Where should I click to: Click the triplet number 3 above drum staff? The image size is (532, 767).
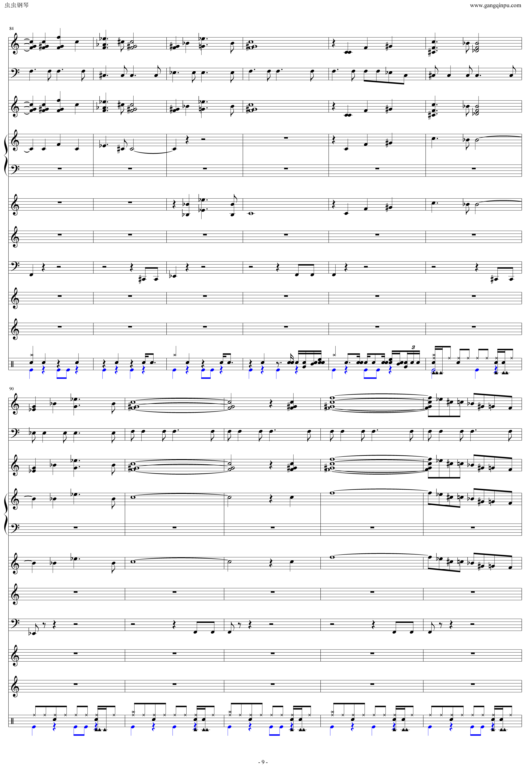pos(413,347)
